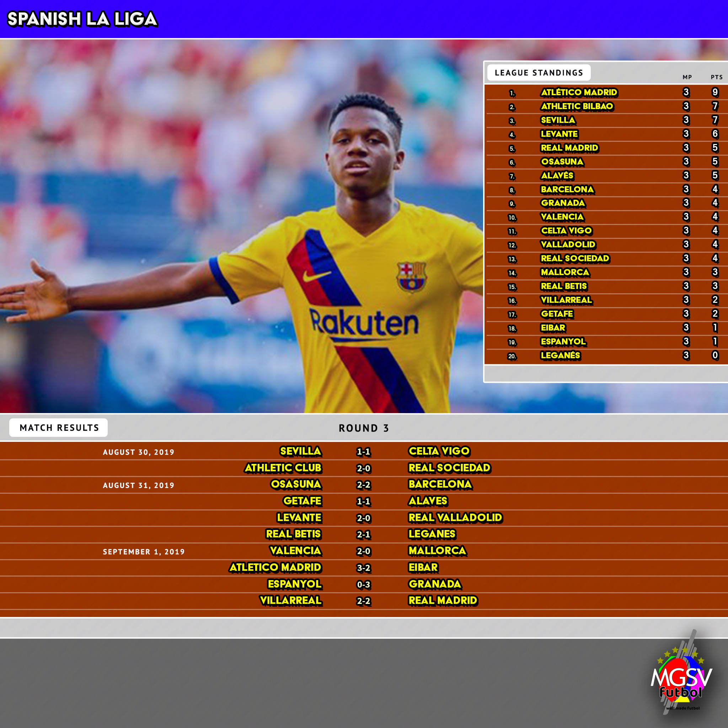Click Alaves in match results
The width and height of the screenshot is (728, 728).
[x=428, y=501]
